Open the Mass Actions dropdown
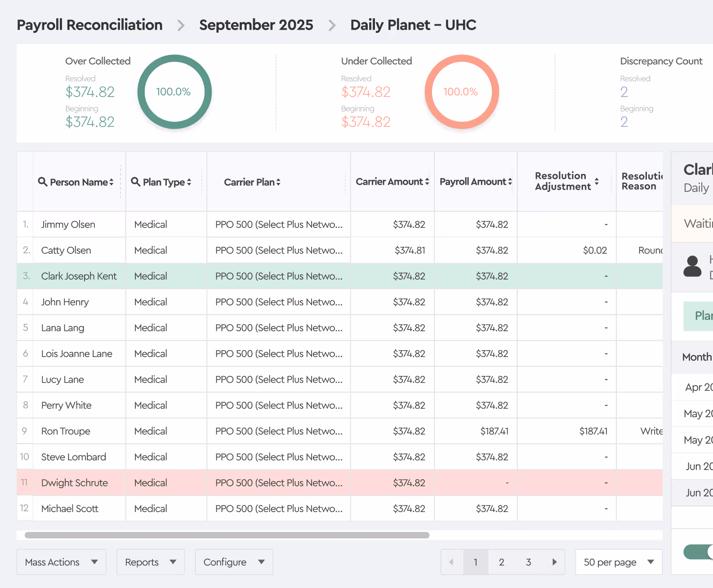The image size is (713, 588). coord(62,562)
